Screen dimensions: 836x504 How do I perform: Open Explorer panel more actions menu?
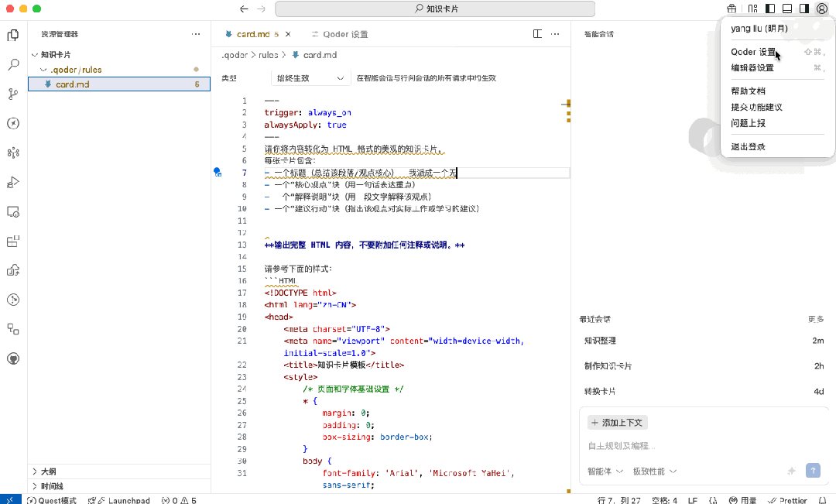196,33
